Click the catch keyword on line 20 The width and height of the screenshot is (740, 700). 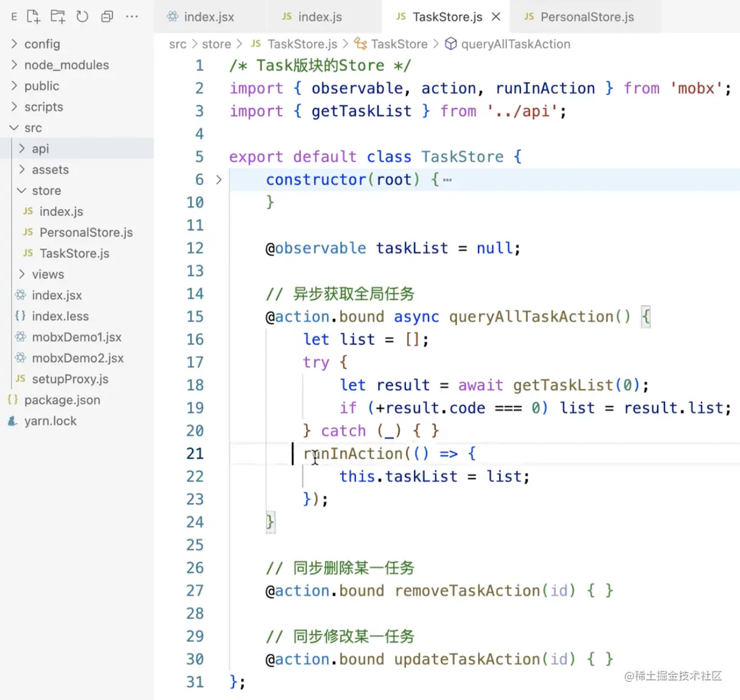click(343, 431)
